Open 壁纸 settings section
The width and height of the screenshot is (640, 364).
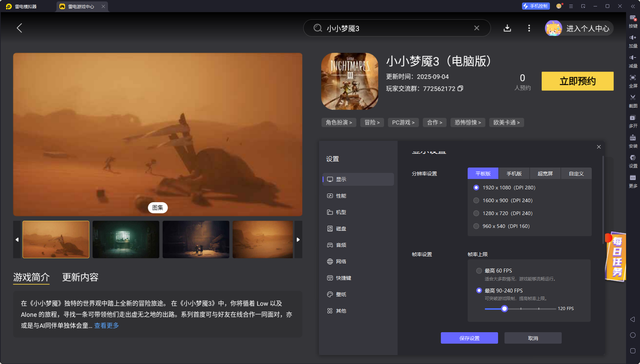pos(358,294)
